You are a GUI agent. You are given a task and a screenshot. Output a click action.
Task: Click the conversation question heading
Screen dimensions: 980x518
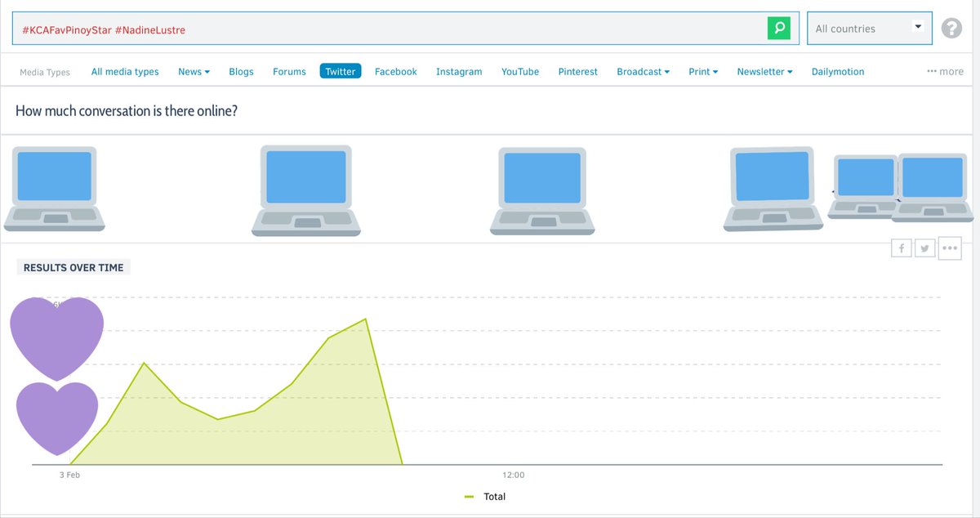tap(127, 110)
